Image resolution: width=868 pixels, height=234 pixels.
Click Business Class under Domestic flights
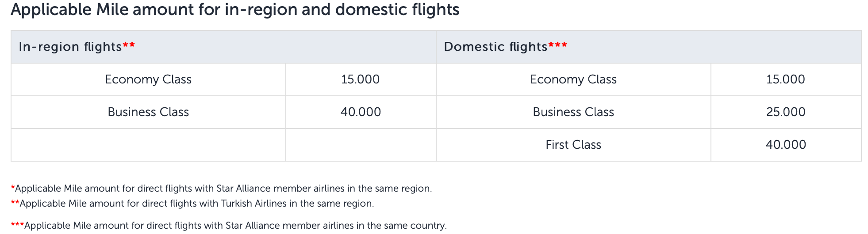[x=573, y=112]
